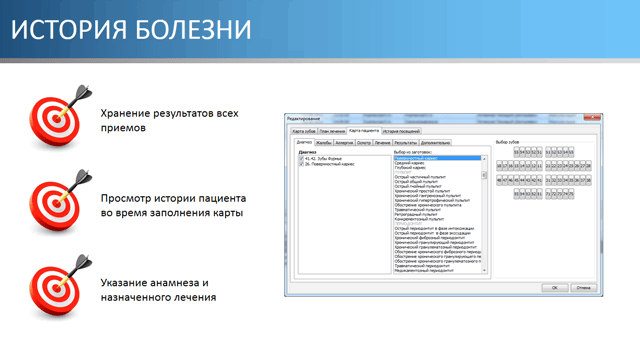Uncheck the 26. Поверхностный кариес checkbox
The image size is (640, 360).
pyautogui.click(x=302, y=164)
